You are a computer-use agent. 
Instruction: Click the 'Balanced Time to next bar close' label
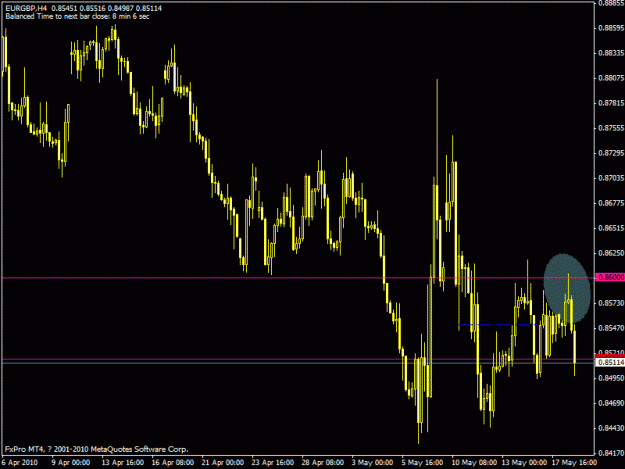click(x=77, y=16)
